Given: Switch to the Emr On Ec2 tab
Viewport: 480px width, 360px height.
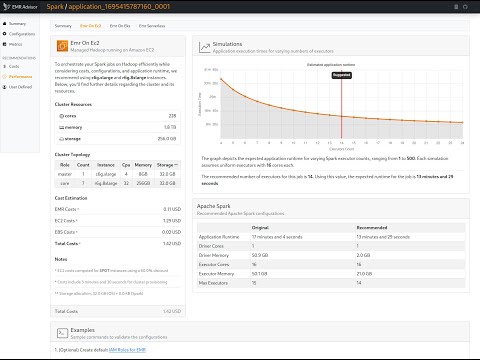Looking at the screenshot, I should click(90, 26).
